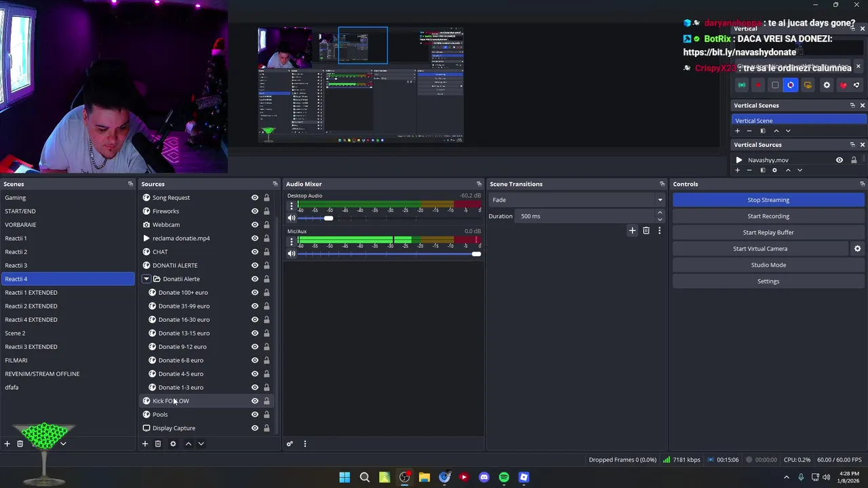Open Audio Mixer three-dot menu at bottom

[304, 443]
